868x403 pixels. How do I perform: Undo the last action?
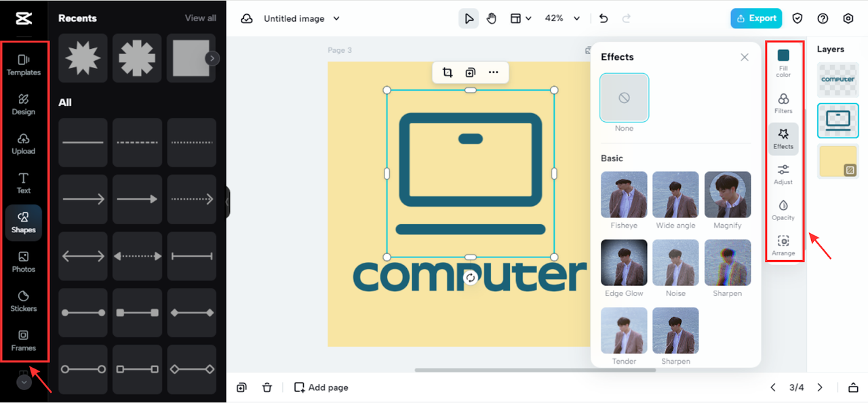[x=604, y=18]
